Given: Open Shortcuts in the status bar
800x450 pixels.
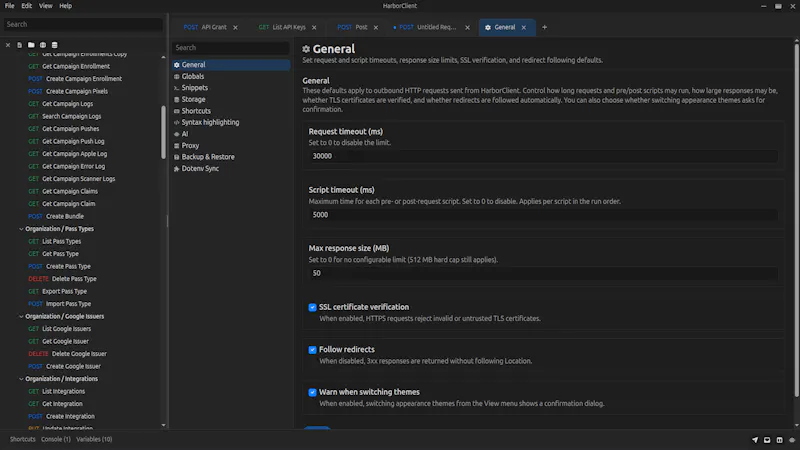Looking at the screenshot, I should tap(22, 439).
